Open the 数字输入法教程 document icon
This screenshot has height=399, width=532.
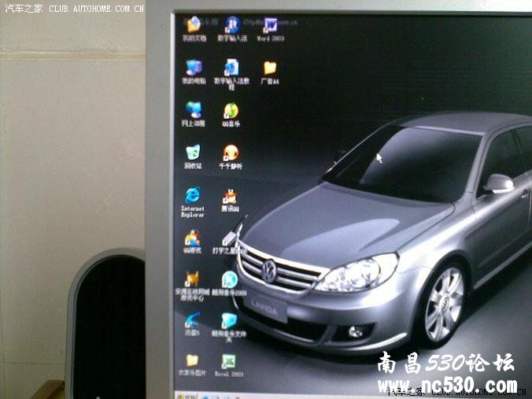pos(232,68)
